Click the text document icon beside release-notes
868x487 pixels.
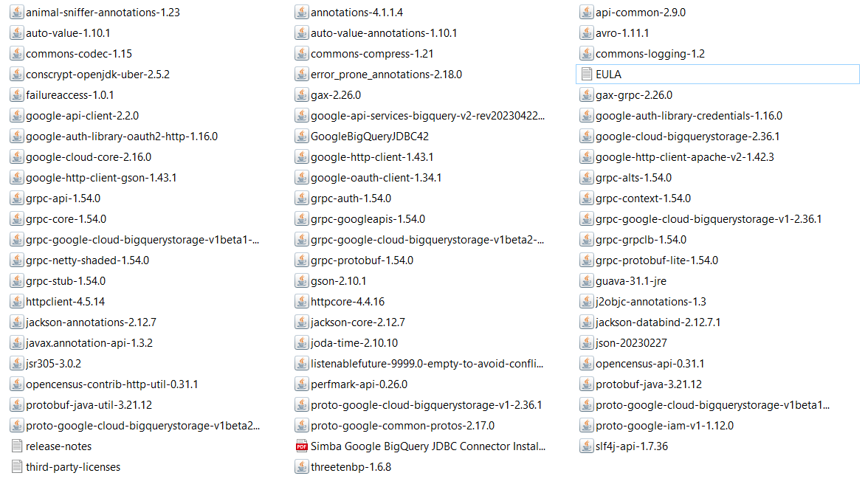[16, 446]
